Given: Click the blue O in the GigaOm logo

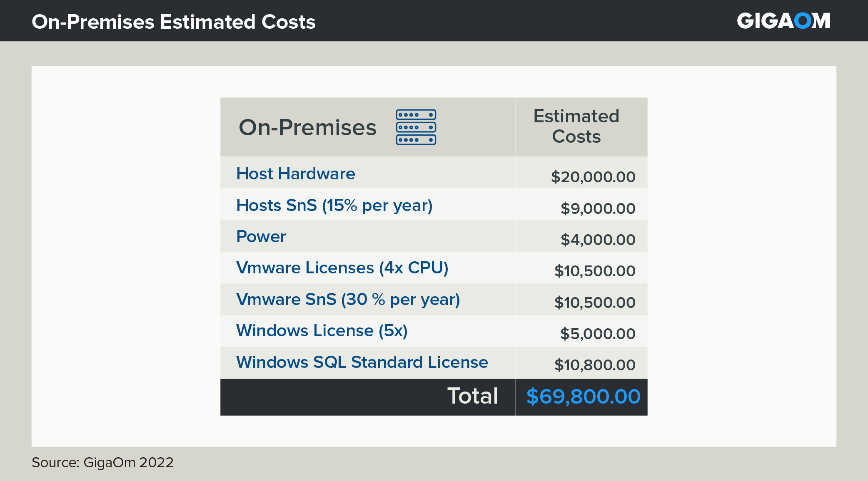Looking at the screenshot, I should click(802, 21).
